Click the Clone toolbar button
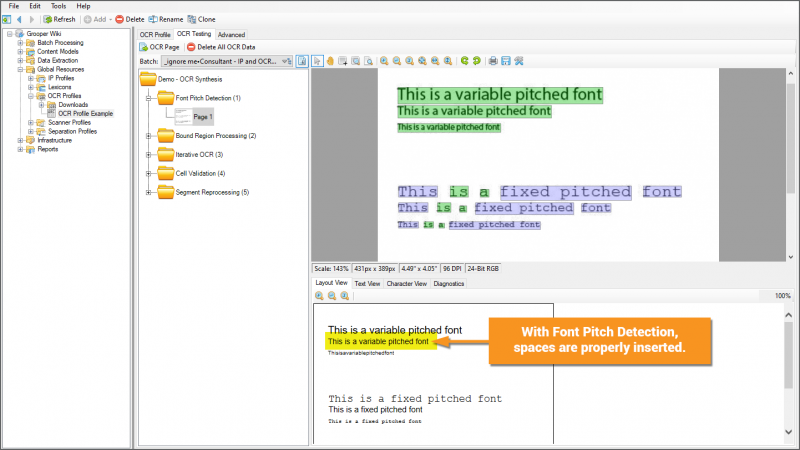 click(x=201, y=19)
